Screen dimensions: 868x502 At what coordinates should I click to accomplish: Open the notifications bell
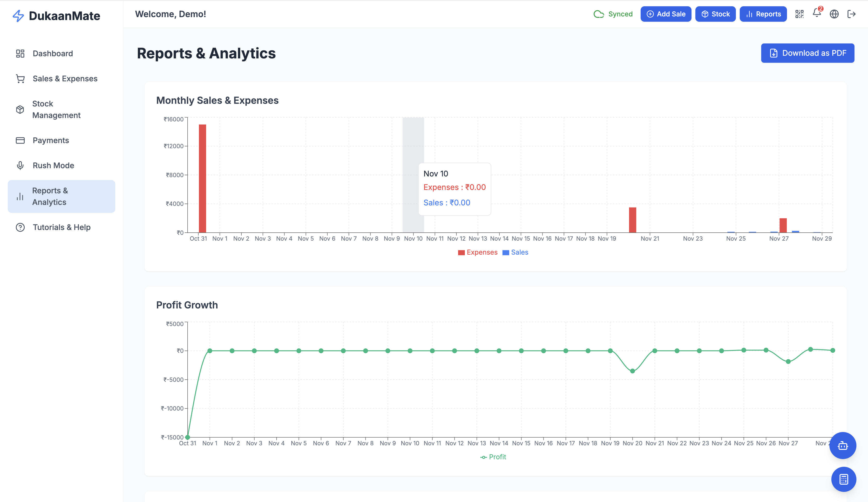pos(816,13)
